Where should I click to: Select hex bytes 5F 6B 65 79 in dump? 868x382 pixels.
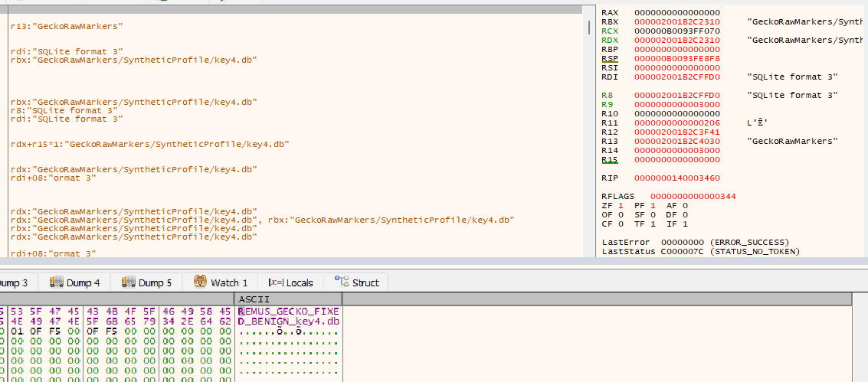(x=121, y=322)
